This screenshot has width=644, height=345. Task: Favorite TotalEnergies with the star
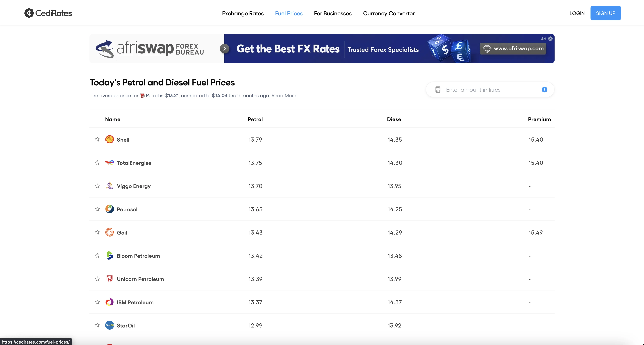[97, 163]
